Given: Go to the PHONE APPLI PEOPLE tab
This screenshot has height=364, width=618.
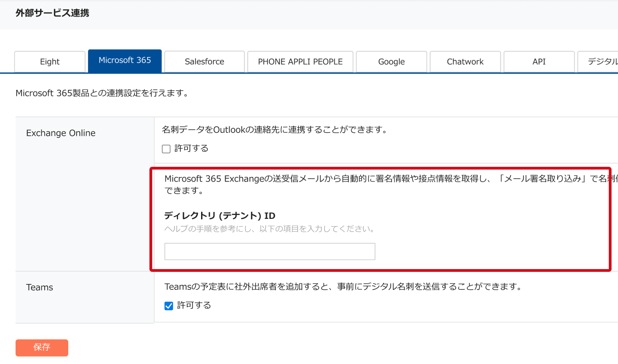Looking at the screenshot, I should pyautogui.click(x=300, y=62).
